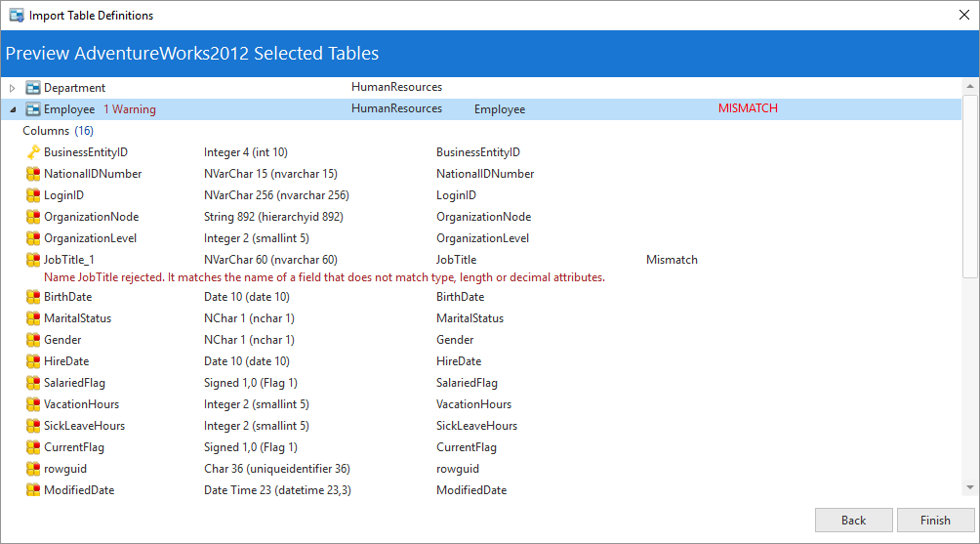The width and height of the screenshot is (980, 544).
Task: Click HumanResources schema in Department row
Action: click(x=397, y=87)
